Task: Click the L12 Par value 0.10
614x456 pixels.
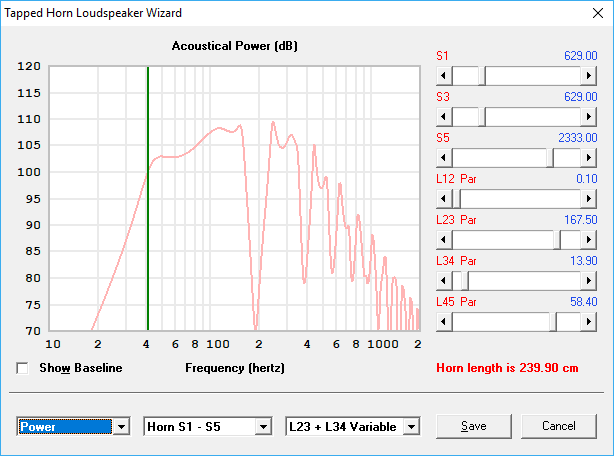Action: (587, 179)
